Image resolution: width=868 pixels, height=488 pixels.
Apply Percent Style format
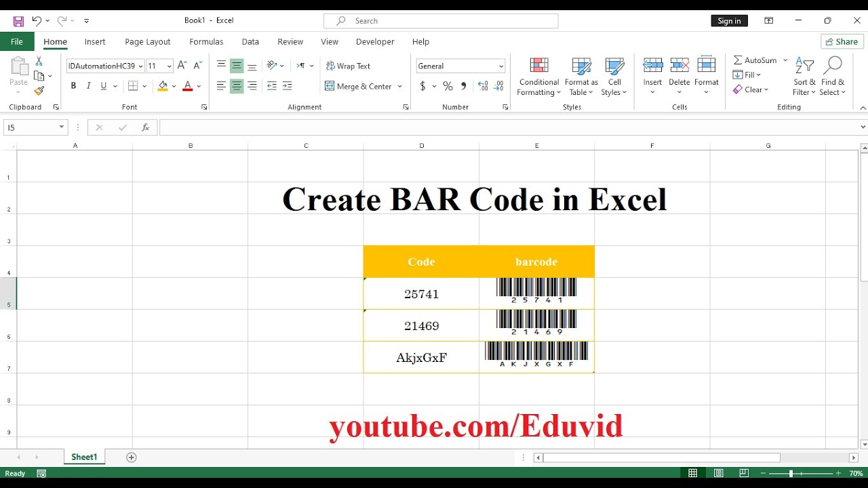coord(448,86)
